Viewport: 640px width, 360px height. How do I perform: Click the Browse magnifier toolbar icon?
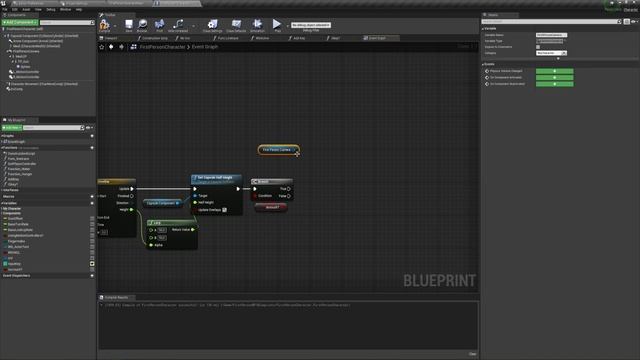pos(142,24)
